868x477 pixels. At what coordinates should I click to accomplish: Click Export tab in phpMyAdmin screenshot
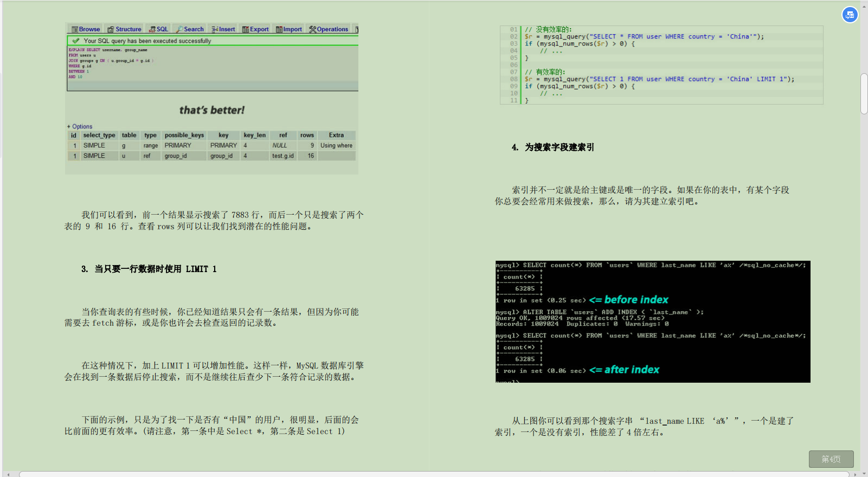coord(255,29)
